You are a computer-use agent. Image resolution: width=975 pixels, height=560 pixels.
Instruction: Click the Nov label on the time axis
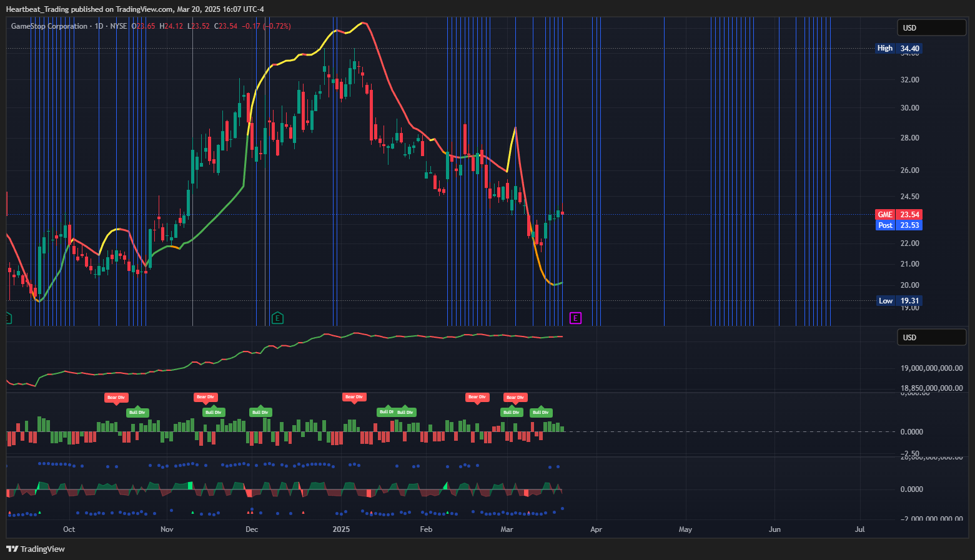coord(167,529)
